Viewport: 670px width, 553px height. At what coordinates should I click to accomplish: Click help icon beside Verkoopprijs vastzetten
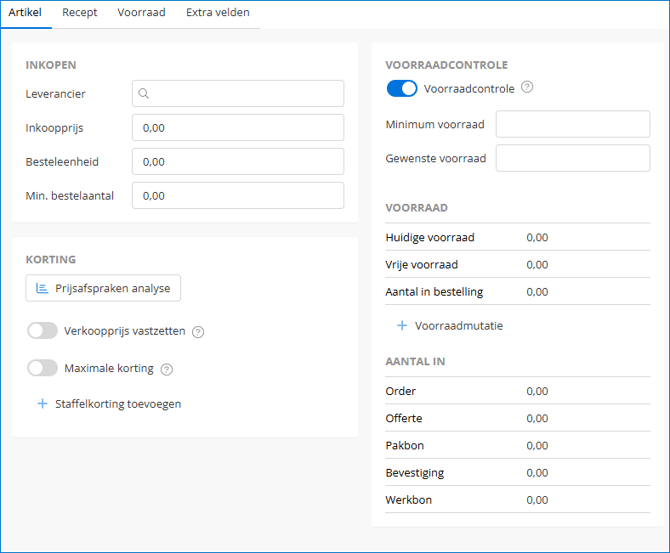pos(198,332)
